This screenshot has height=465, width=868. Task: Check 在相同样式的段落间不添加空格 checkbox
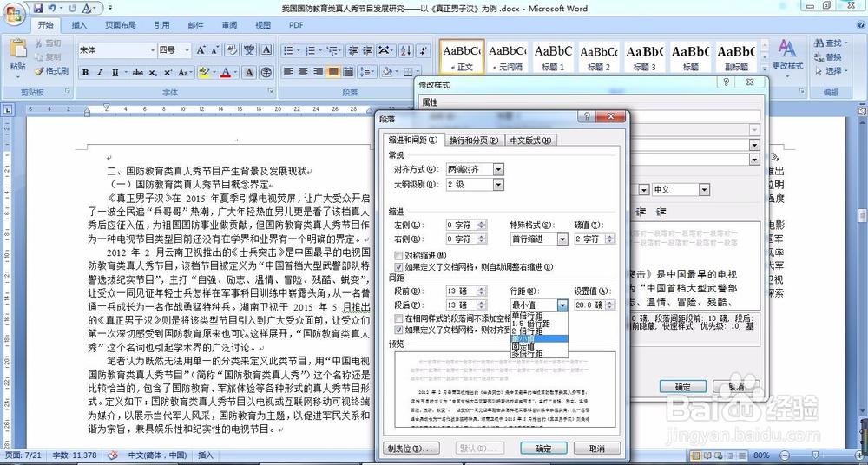point(398,318)
